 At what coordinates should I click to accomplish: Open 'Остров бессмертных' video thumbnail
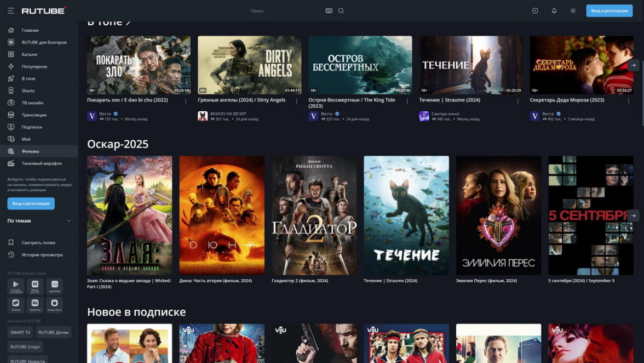(360, 65)
